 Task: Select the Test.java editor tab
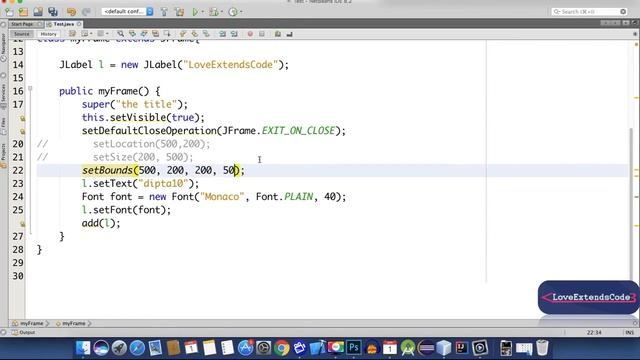click(64, 24)
